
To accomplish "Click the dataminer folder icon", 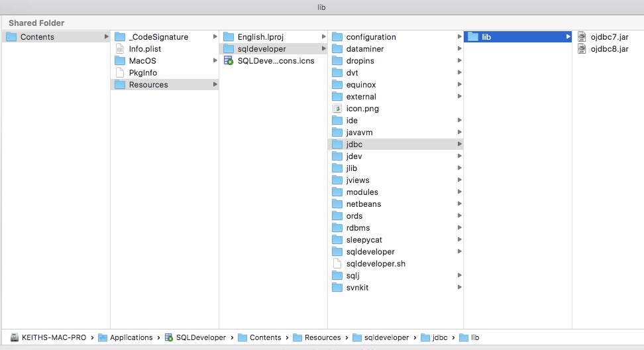I will pos(337,49).
